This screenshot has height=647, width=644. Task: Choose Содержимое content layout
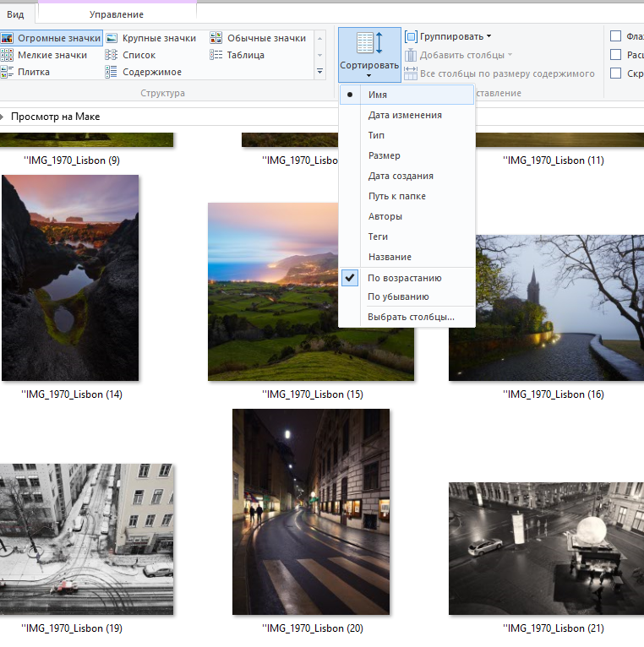[151, 72]
